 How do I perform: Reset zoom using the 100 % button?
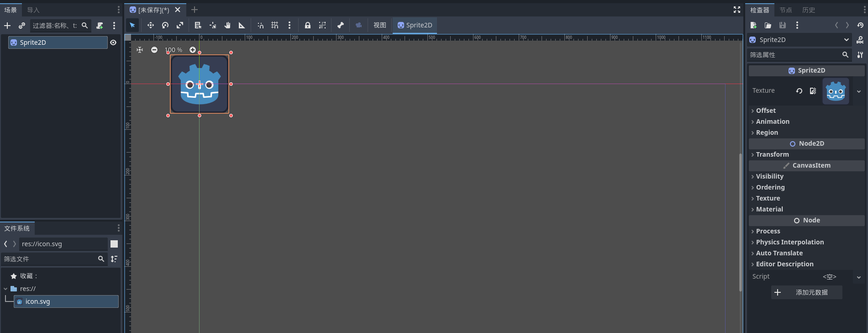174,50
